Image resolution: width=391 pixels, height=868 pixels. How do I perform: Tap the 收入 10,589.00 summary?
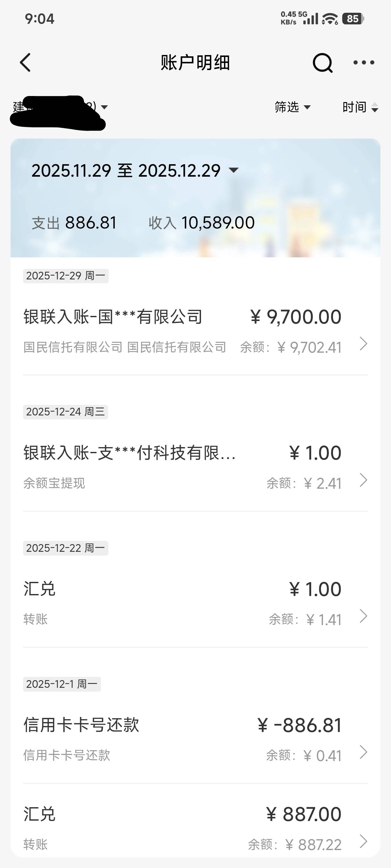(x=201, y=223)
